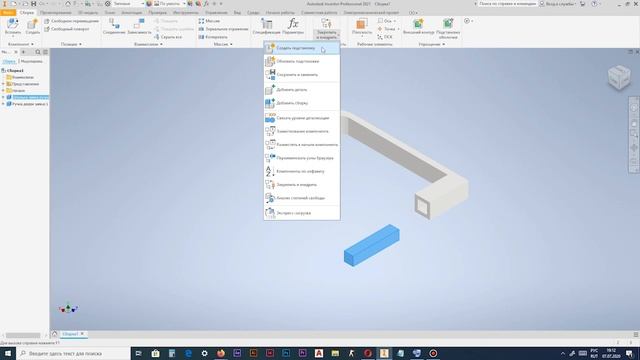This screenshot has width=640, height=360.
Task: Switch to the 3D-модель ribbon tab
Action: [87, 13]
